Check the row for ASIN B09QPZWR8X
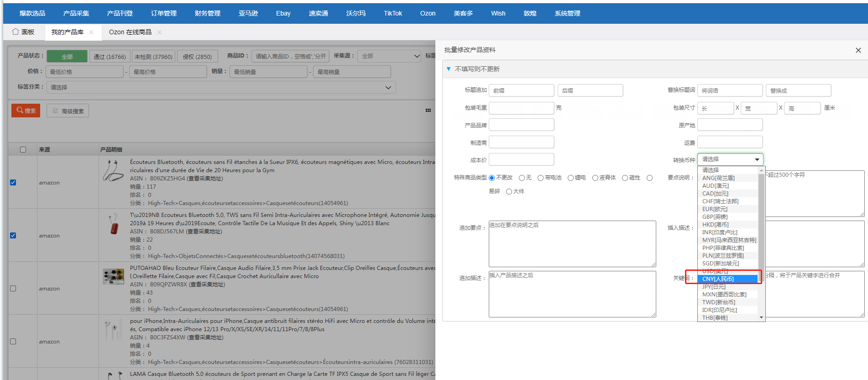Image resolution: width=868 pixels, height=380 pixels. click(13, 288)
